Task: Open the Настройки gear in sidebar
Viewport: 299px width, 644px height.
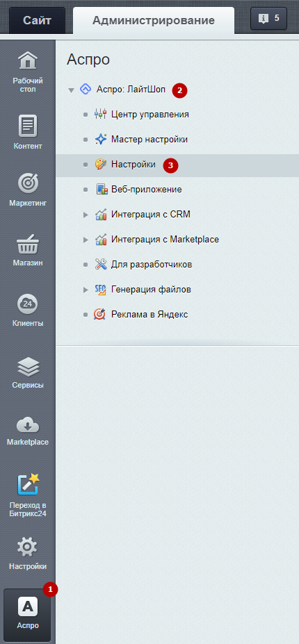Action: pos(28,554)
